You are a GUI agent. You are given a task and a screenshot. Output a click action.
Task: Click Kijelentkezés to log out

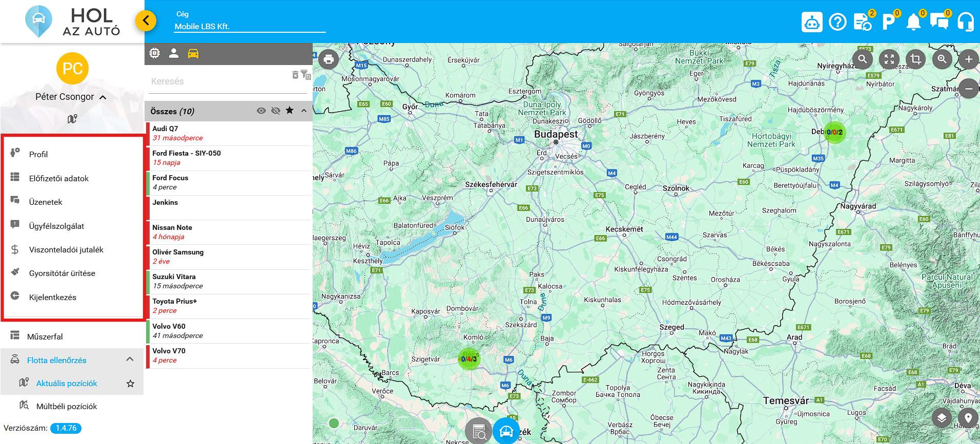tap(52, 298)
